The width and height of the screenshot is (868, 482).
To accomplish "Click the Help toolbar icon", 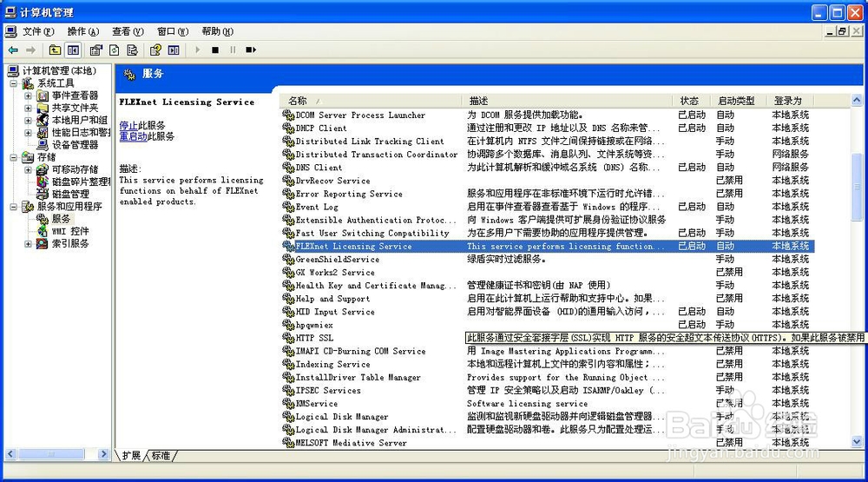I will click(155, 50).
